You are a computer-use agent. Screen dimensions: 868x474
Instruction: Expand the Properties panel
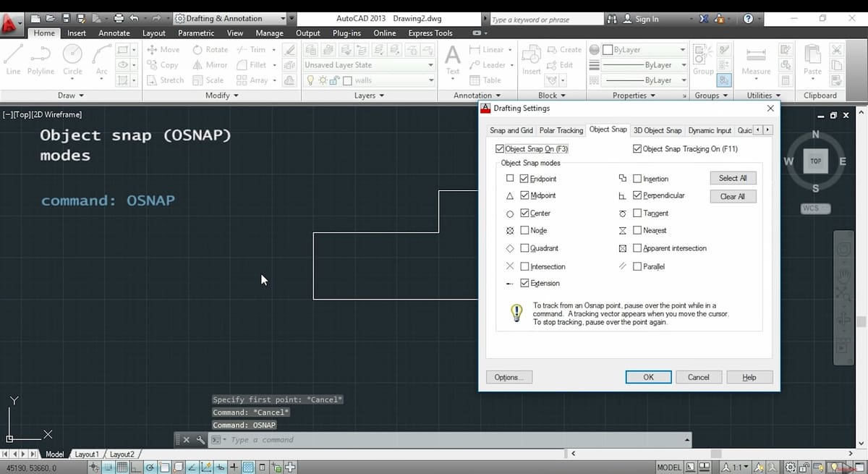634,96
